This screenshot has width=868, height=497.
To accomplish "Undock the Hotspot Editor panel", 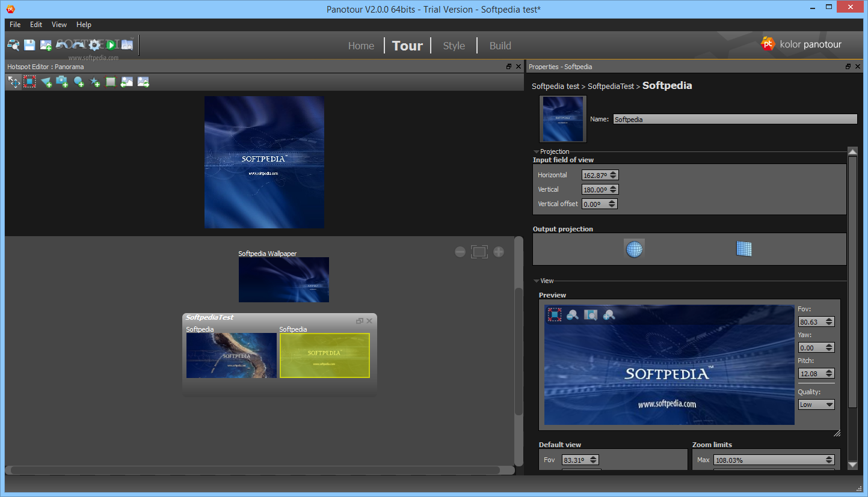I will [x=509, y=67].
